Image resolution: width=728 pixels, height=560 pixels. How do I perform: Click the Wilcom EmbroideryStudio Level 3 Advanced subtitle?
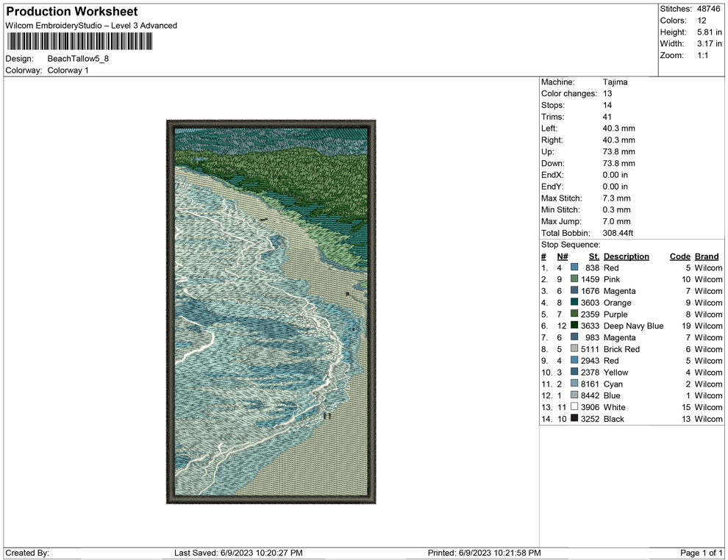pos(91,26)
